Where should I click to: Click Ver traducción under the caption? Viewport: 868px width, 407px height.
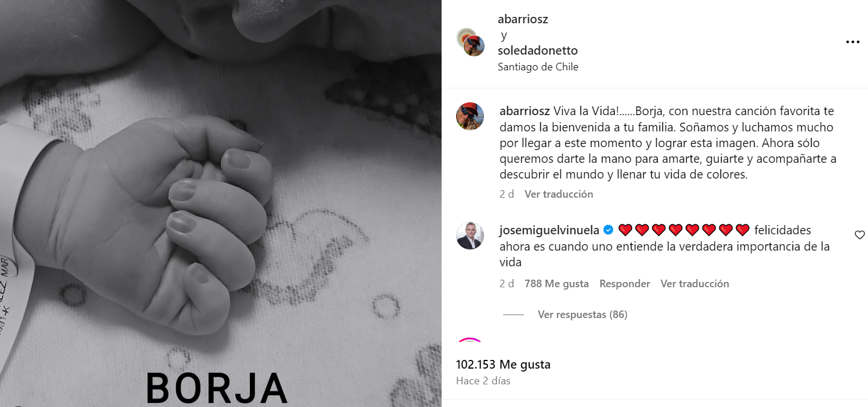(x=559, y=194)
